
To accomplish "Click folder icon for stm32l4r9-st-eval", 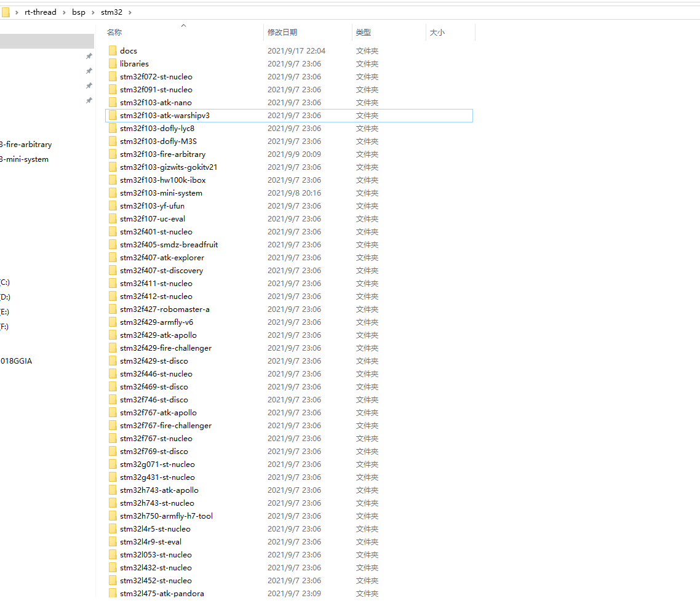I will [113, 541].
